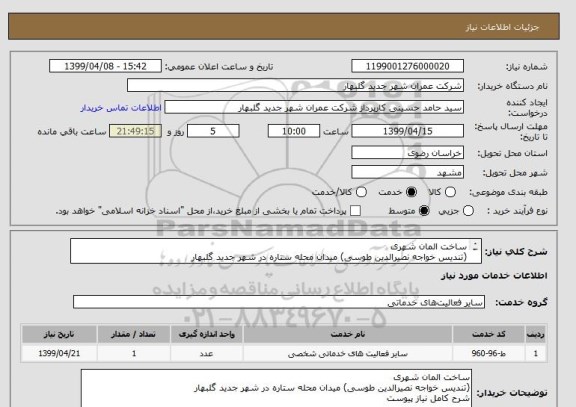Select the کالا/خدمت radio button
This screenshot has width=576, height=407.
tap(361, 192)
